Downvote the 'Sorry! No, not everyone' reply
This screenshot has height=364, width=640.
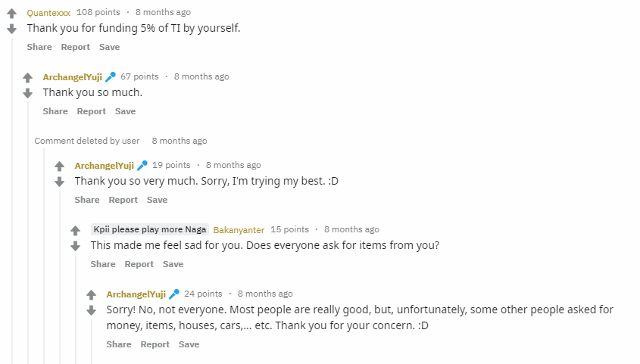pyautogui.click(x=92, y=310)
